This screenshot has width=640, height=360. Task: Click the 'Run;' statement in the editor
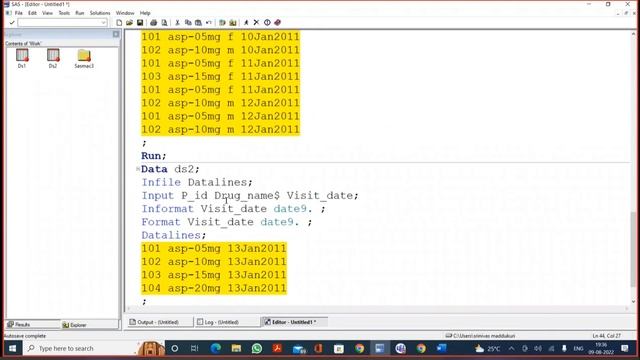154,156
